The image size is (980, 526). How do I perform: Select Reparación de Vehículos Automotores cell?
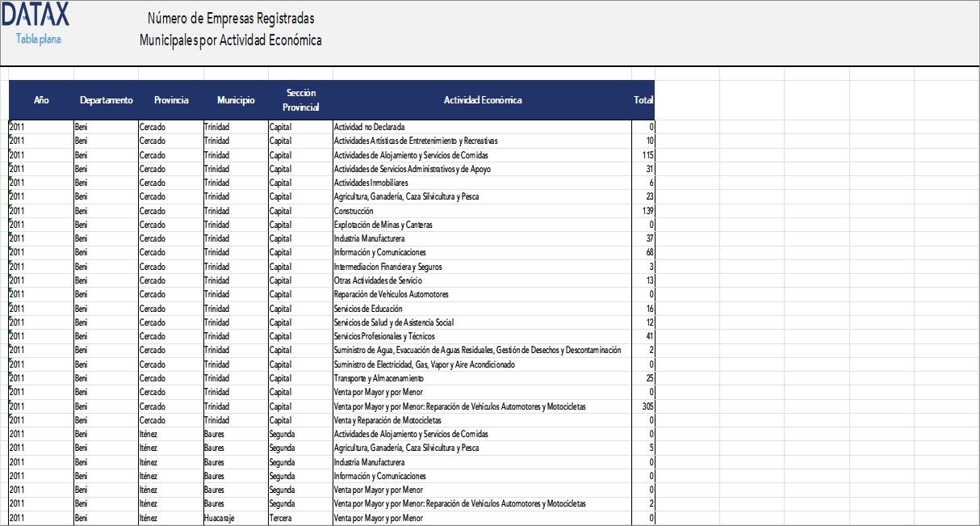pos(483,294)
